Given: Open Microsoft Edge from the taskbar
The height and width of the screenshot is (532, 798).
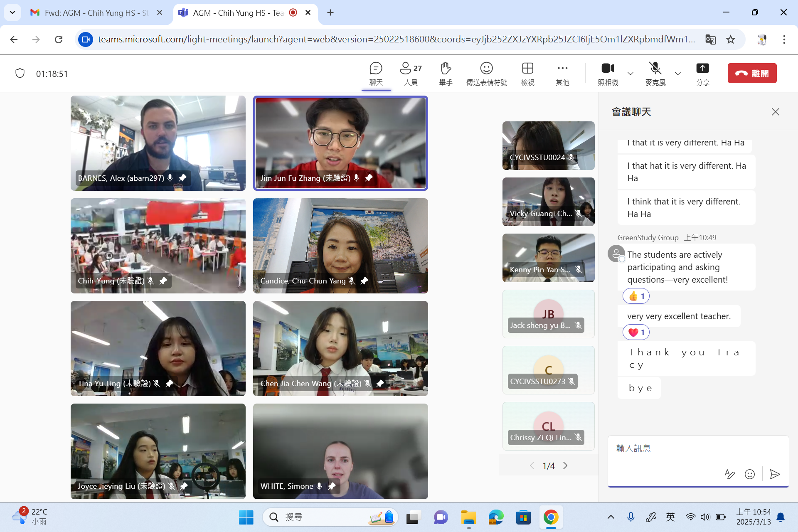Looking at the screenshot, I should pos(496,517).
